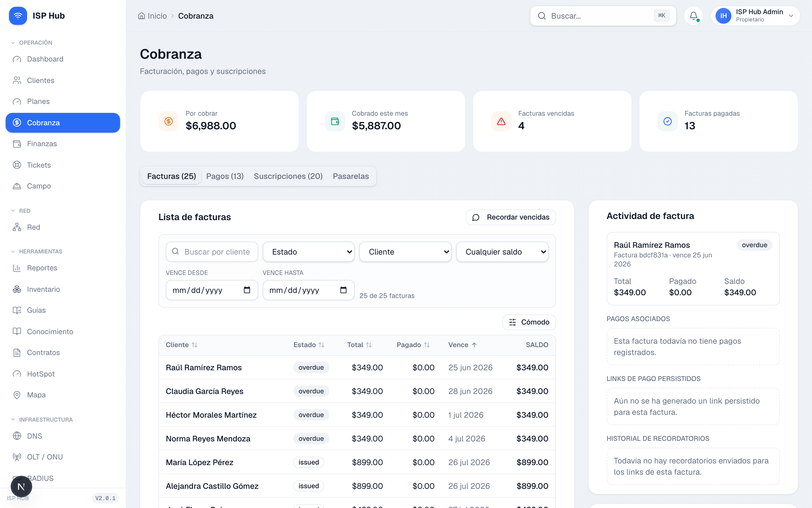Image resolution: width=812 pixels, height=508 pixels.
Task: Collapse the INFRAESTRUCTURA sidebar group
Action: pyautogui.click(x=42, y=420)
